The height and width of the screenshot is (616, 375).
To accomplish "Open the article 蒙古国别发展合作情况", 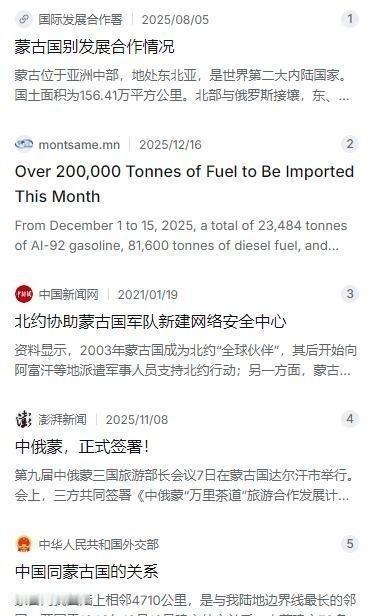I will point(94,46).
